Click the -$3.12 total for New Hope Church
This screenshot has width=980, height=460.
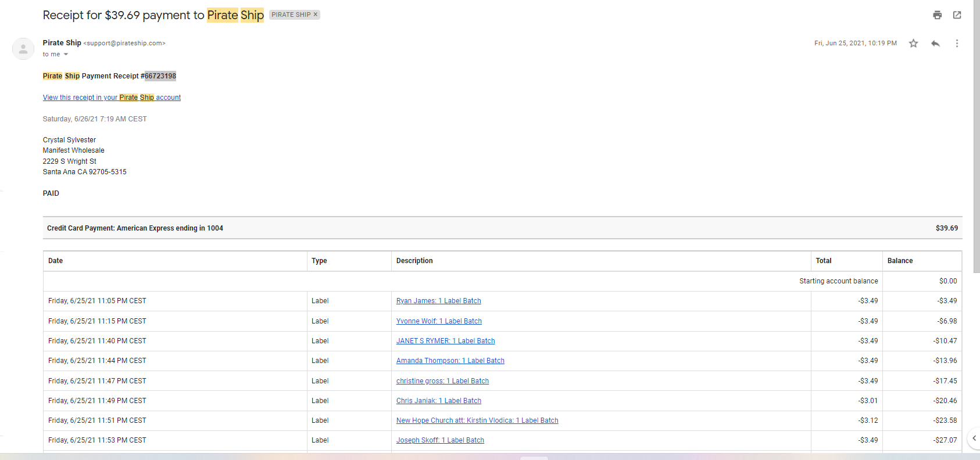click(868, 421)
